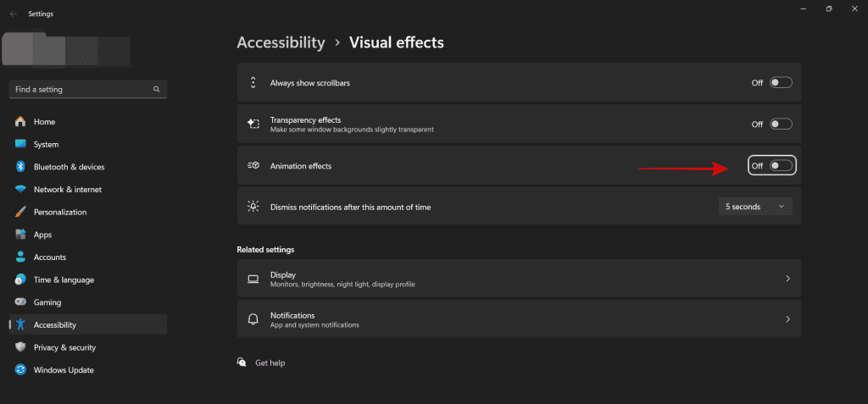Focus the Find a setting field
The image size is (868, 404).
[x=88, y=89]
